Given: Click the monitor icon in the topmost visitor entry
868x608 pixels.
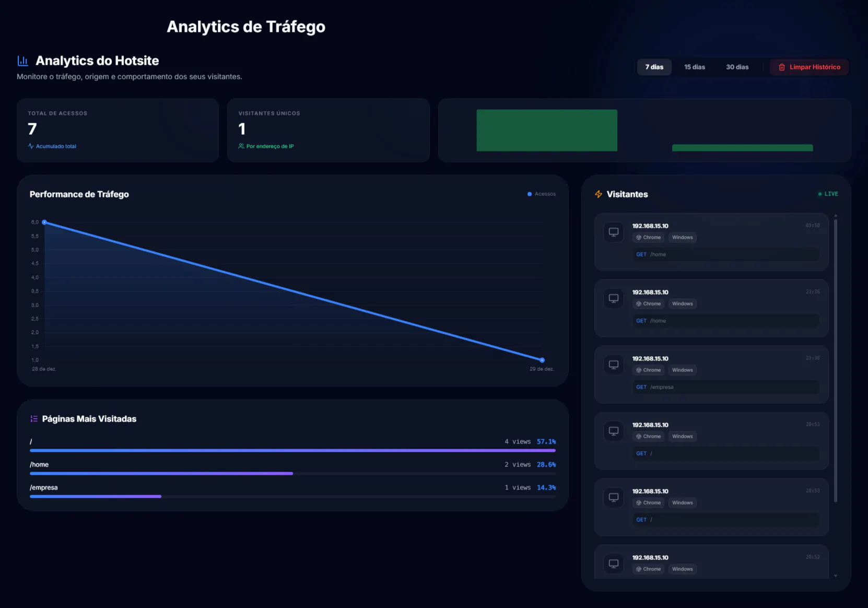Looking at the screenshot, I should (x=614, y=232).
